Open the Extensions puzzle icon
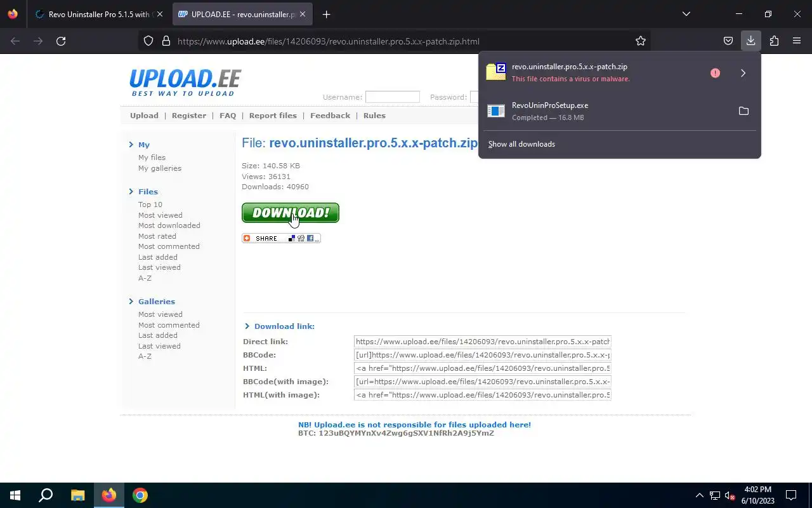This screenshot has height=508, width=812. [x=774, y=41]
